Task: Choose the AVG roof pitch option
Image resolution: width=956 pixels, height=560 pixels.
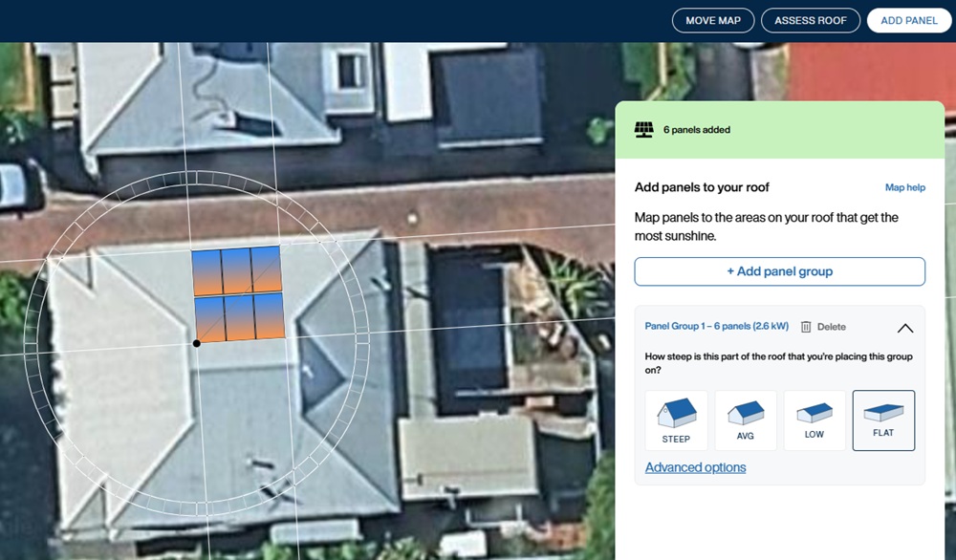Action: click(x=746, y=420)
